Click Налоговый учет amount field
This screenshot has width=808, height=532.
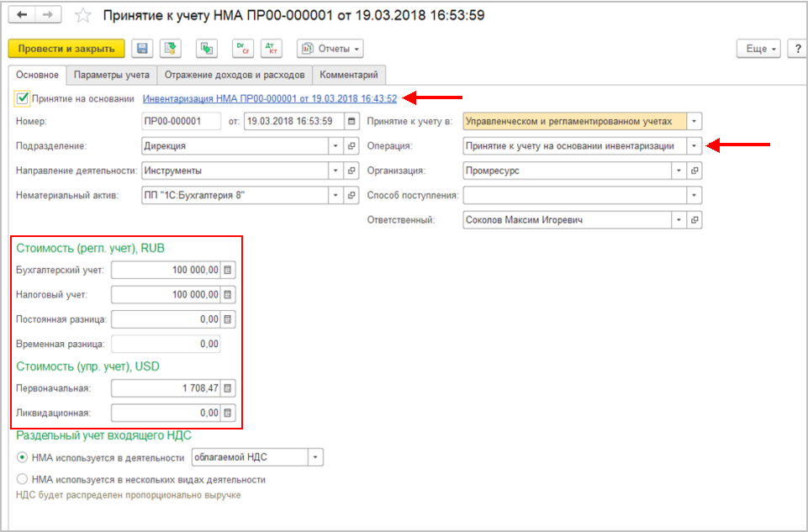(166, 295)
